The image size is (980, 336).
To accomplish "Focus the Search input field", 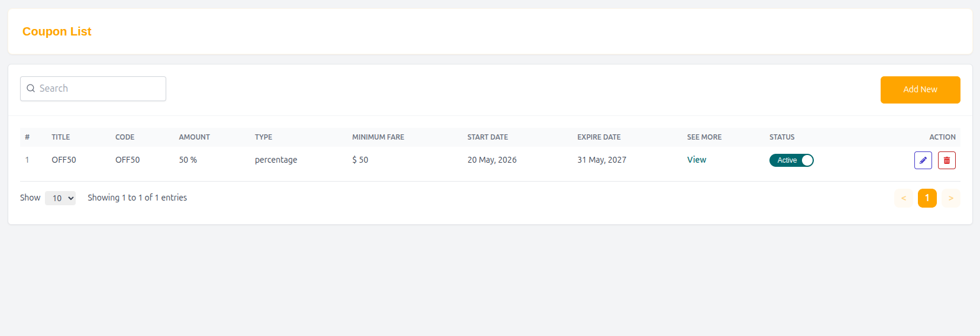I will [93, 89].
